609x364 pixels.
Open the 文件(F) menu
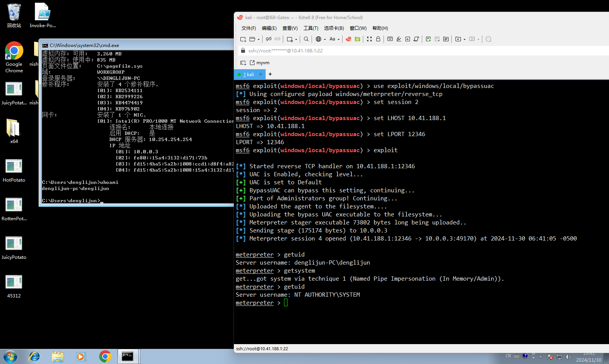tap(249, 28)
